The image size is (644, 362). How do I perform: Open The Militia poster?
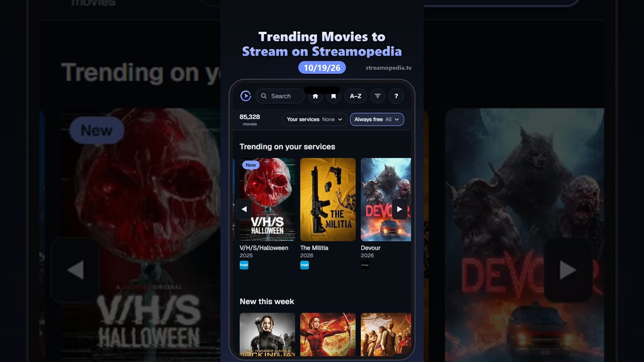[328, 200]
